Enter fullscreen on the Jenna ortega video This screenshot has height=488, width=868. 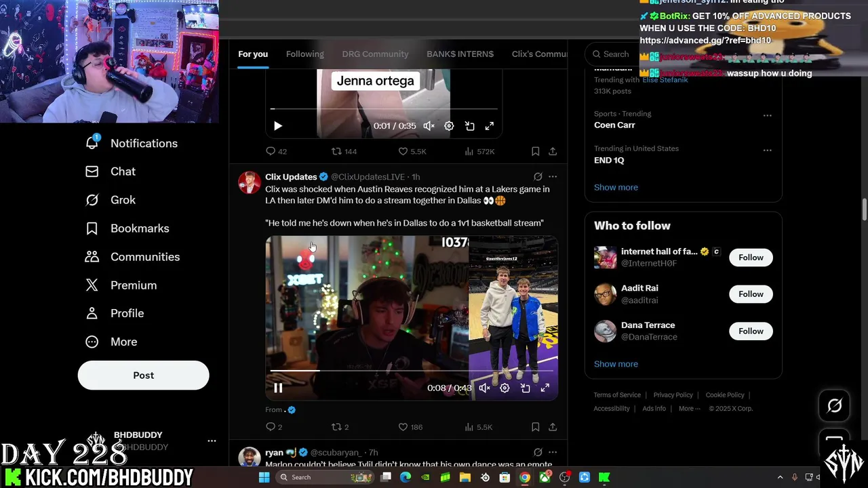(x=490, y=126)
